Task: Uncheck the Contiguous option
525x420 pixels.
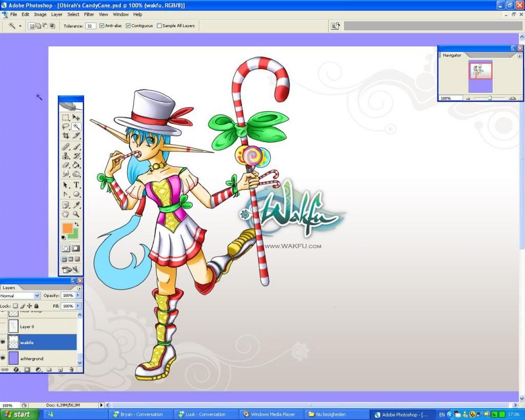Action: [x=128, y=26]
